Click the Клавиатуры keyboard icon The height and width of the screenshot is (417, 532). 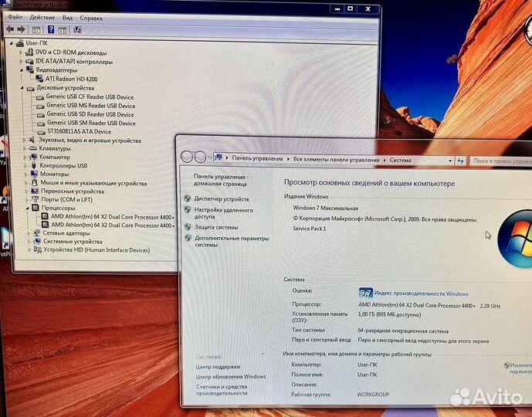33,148
